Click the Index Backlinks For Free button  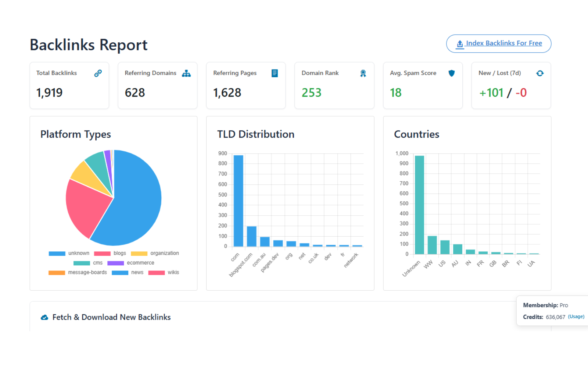[x=498, y=43]
